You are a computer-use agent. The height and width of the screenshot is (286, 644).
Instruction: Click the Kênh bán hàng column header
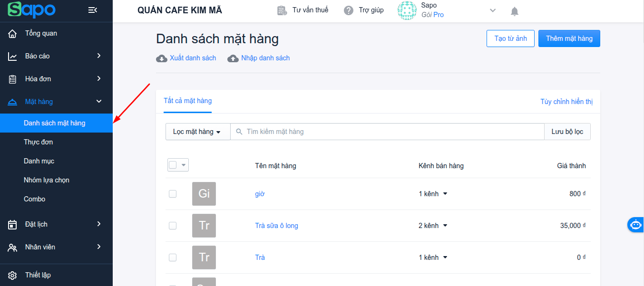tap(441, 166)
